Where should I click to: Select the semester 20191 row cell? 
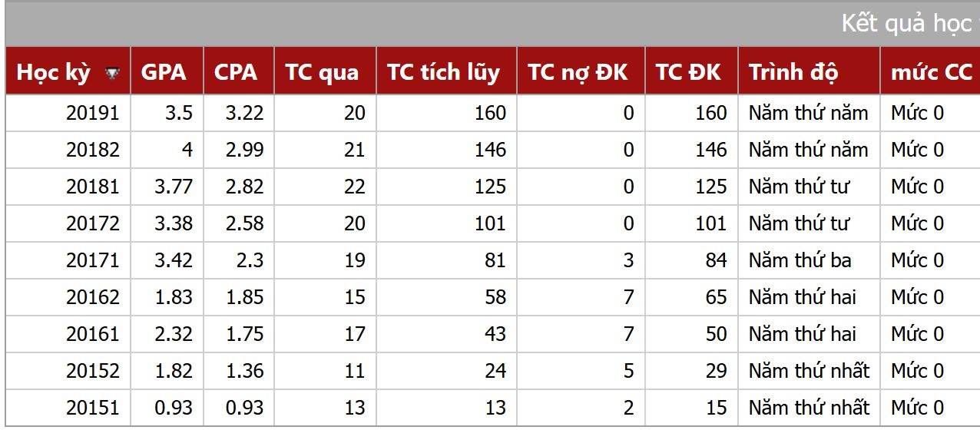coord(93,113)
